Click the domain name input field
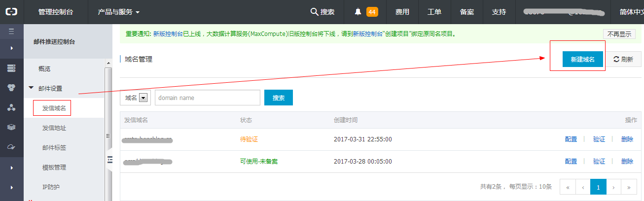 (x=208, y=98)
